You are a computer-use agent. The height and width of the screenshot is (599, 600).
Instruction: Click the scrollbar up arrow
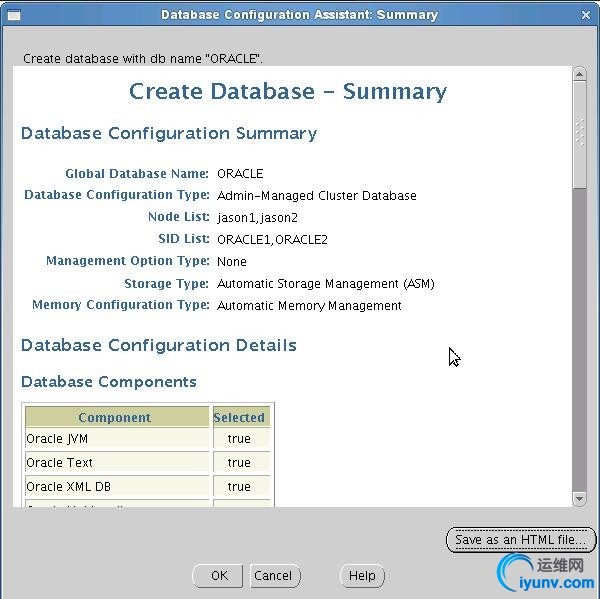(x=579, y=74)
